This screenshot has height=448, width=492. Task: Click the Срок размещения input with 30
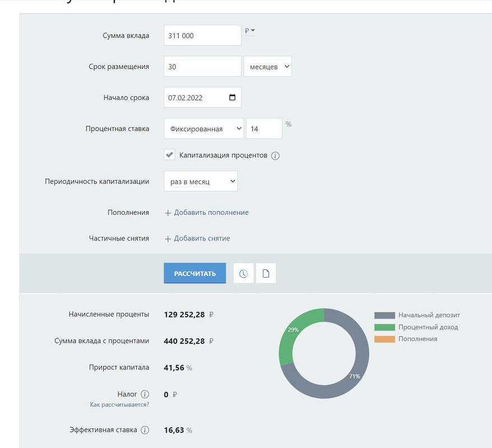tap(202, 67)
